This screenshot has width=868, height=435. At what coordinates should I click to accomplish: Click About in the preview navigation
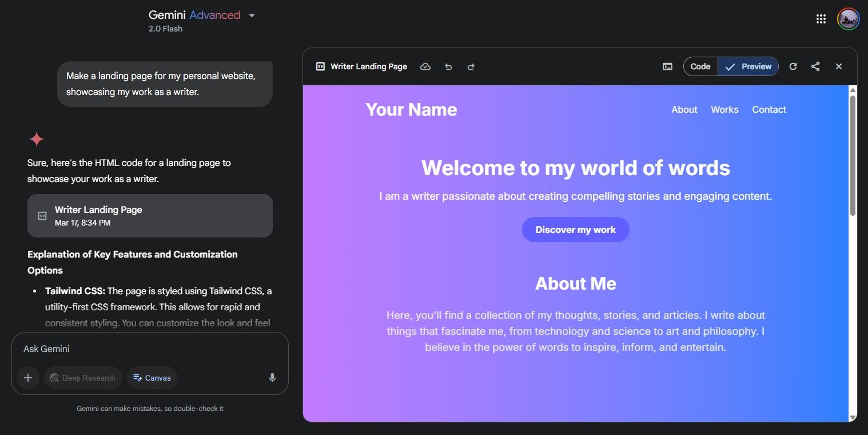pyautogui.click(x=684, y=110)
